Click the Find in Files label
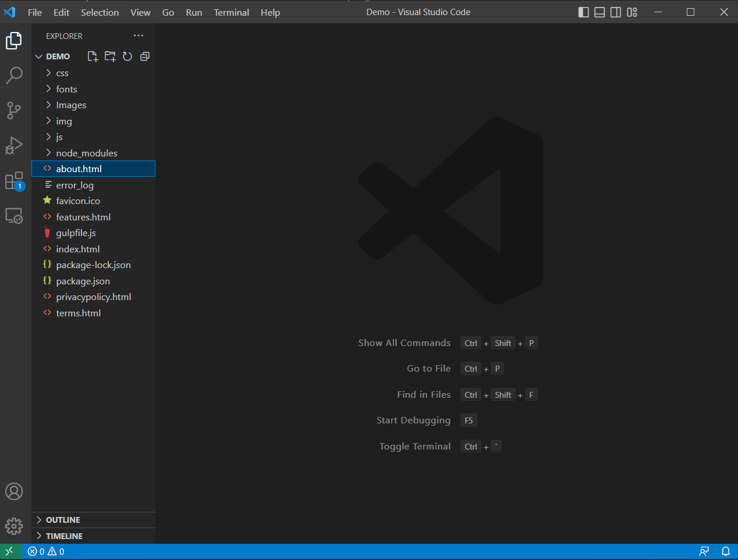Screen dimensions: 738x560 (424, 395)
